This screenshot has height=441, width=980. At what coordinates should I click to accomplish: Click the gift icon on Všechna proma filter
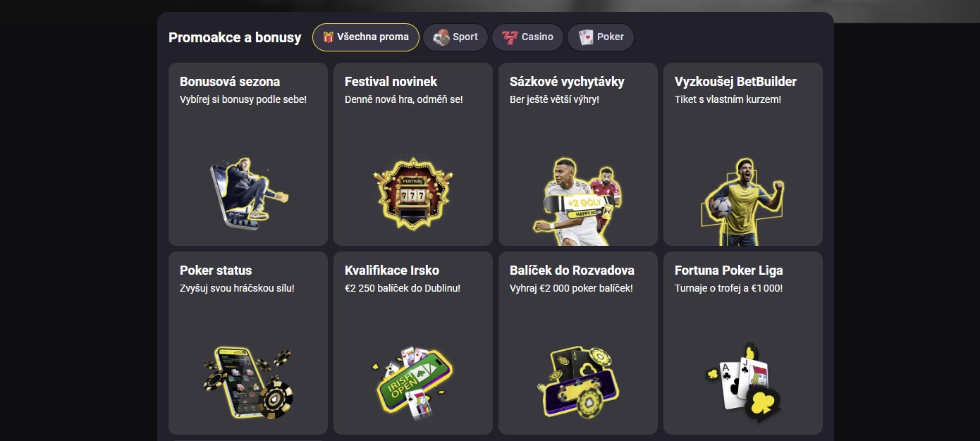point(327,37)
